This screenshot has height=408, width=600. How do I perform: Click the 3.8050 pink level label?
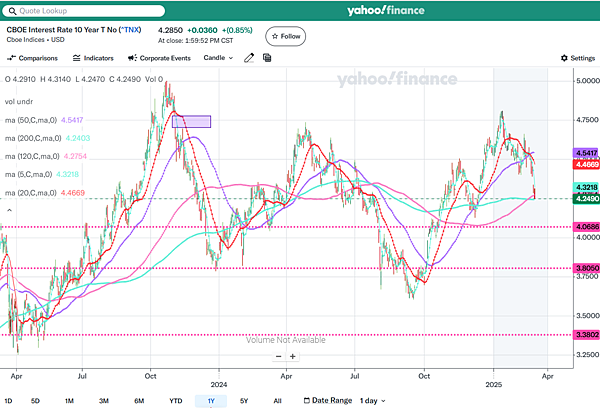point(586,268)
